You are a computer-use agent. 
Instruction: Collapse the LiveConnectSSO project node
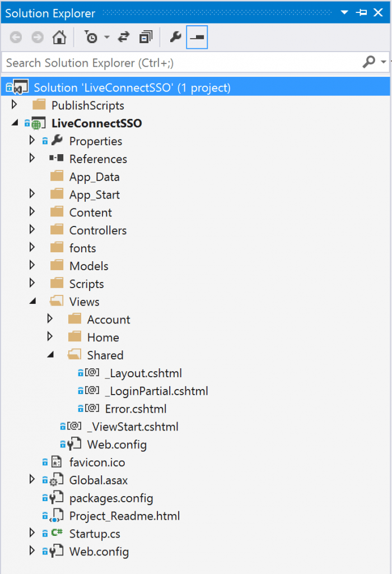tap(14, 123)
